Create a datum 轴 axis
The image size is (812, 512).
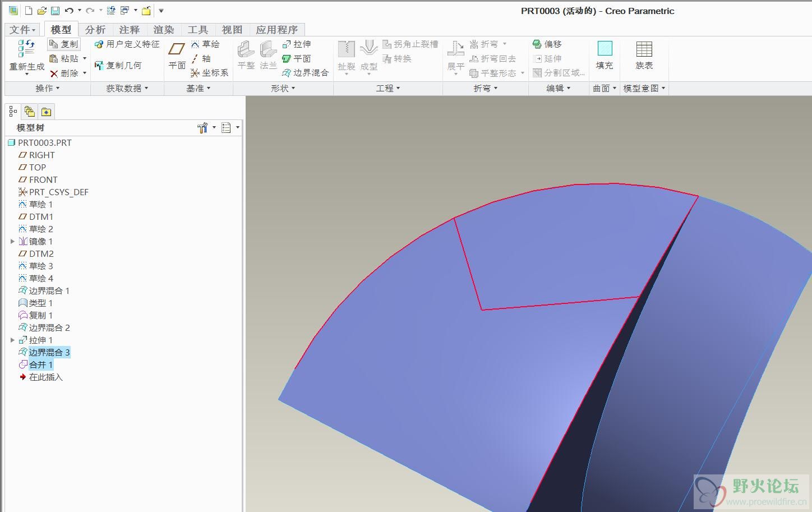[201, 58]
